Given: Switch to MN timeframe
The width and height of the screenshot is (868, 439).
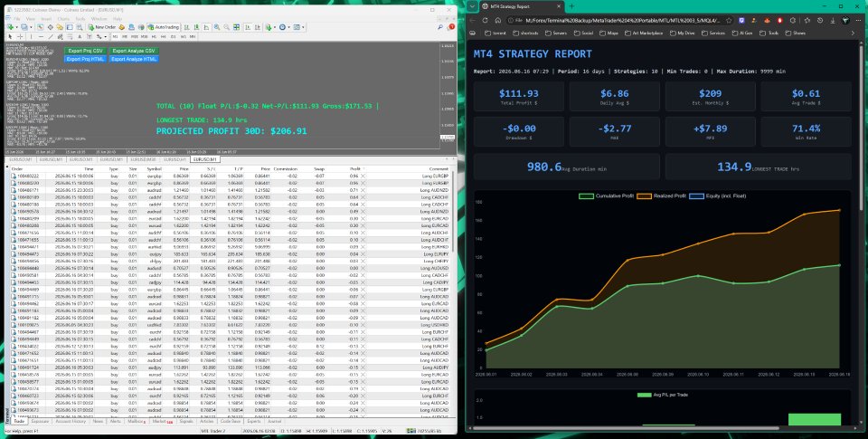Looking at the screenshot, I should pyautogui.click(x=192, y=36).
